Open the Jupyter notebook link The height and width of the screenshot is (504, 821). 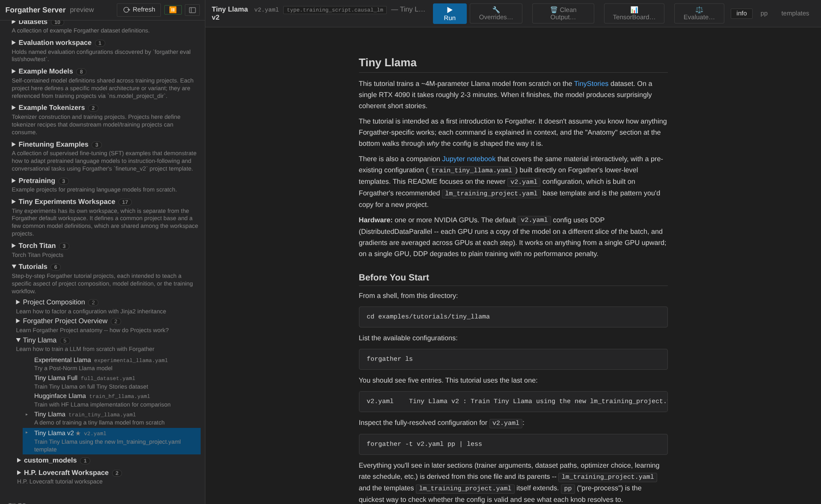(x=468, y=159)
